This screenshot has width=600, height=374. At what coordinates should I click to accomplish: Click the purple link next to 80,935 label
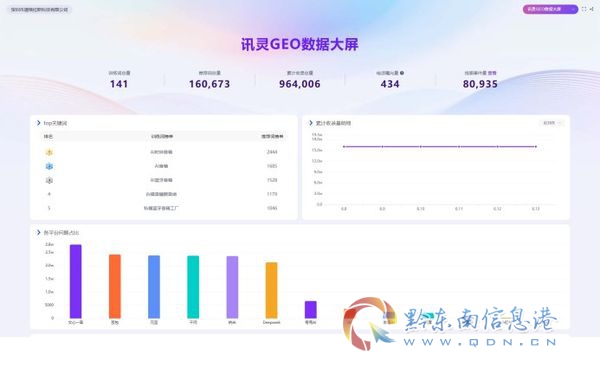point(492,73)
